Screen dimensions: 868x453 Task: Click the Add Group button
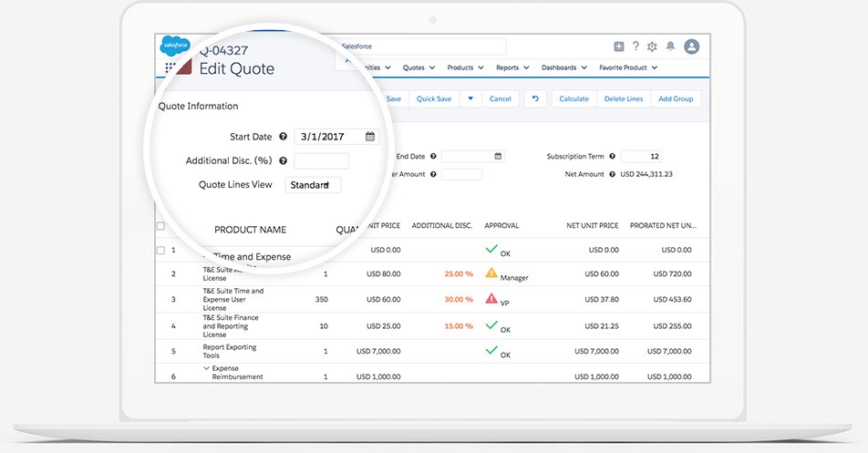tap(676, 98)
